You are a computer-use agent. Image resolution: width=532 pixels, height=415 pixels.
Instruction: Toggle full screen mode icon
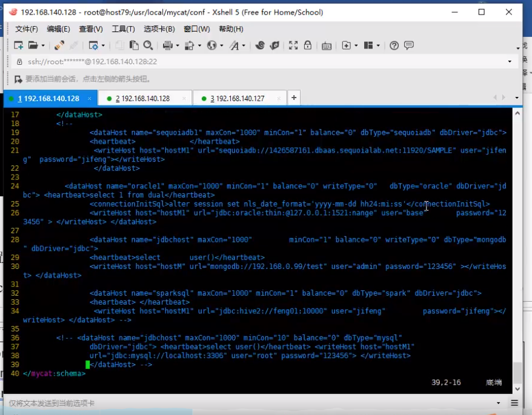[293, 45]
